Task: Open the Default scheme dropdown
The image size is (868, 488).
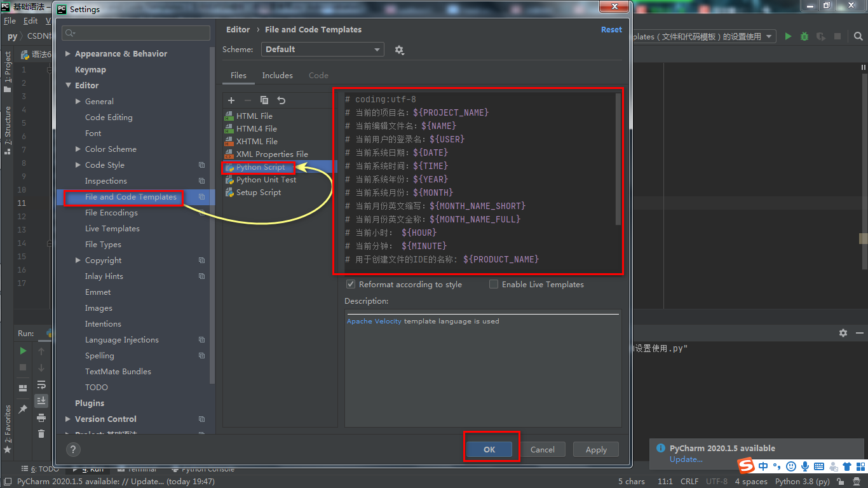Action: pyautogui.click(x=322, y=49)
